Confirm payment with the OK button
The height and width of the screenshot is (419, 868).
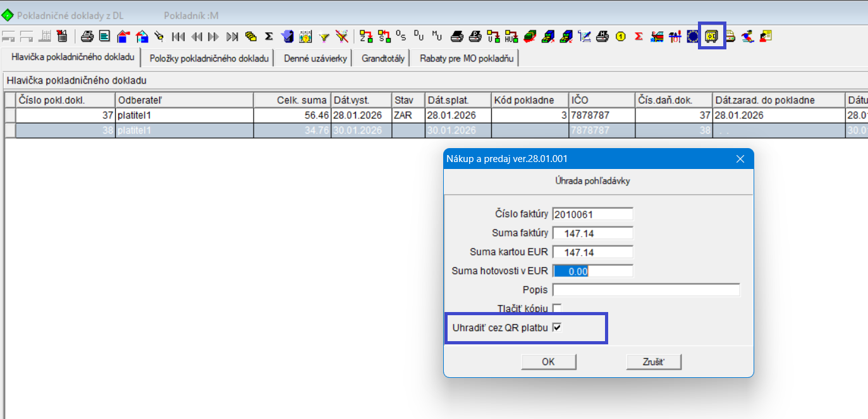pos(548,362)
